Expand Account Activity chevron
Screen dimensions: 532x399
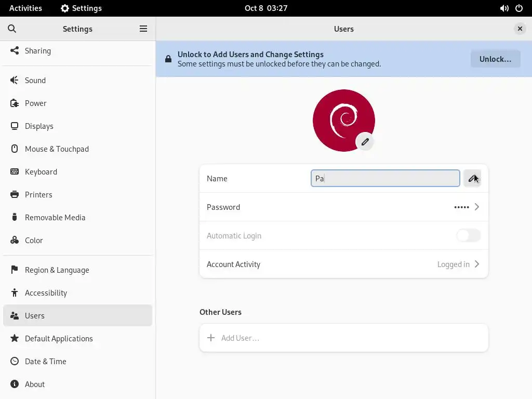pos(477,264)
